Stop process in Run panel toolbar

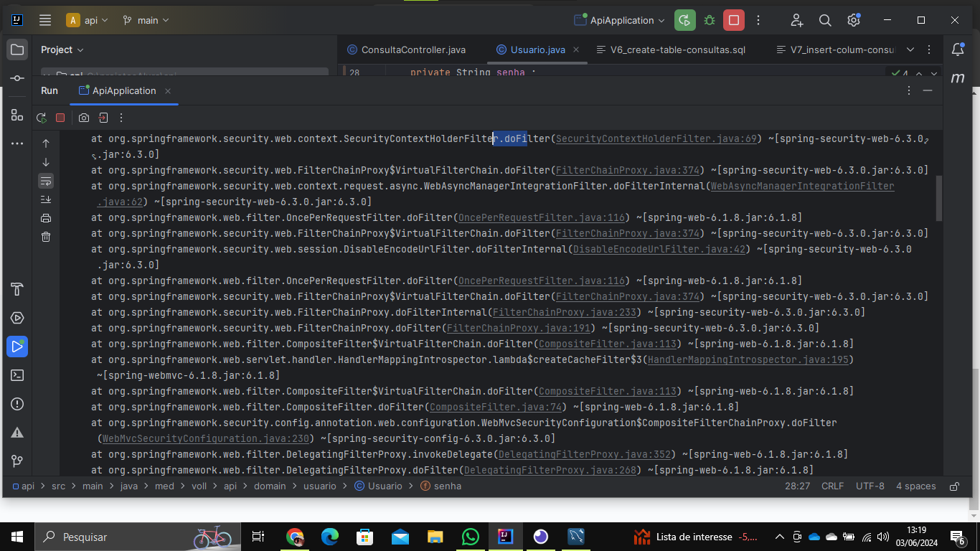(60, 118)
